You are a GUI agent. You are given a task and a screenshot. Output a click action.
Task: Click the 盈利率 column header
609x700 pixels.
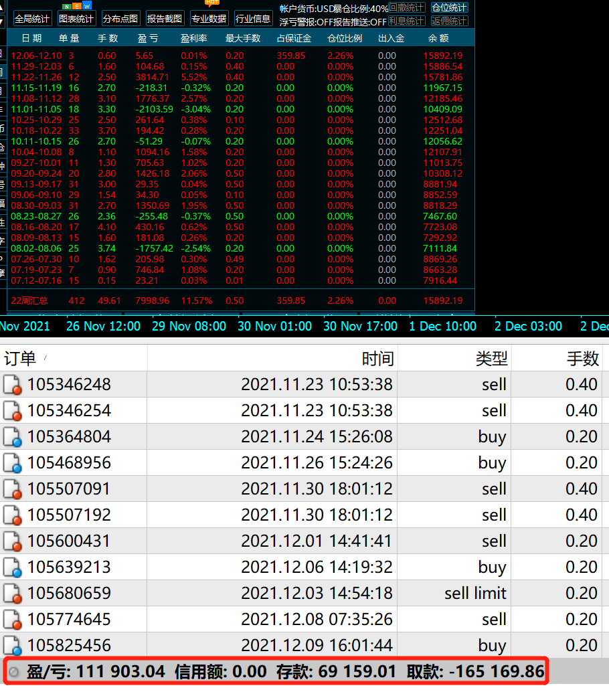point(194,38)
